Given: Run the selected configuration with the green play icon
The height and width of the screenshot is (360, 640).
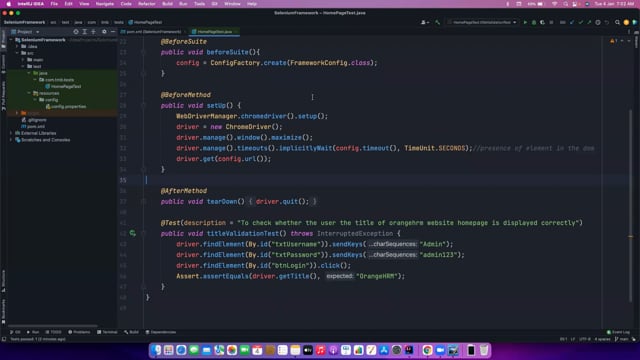Looking at the screenshot, I should click(525, 22).
